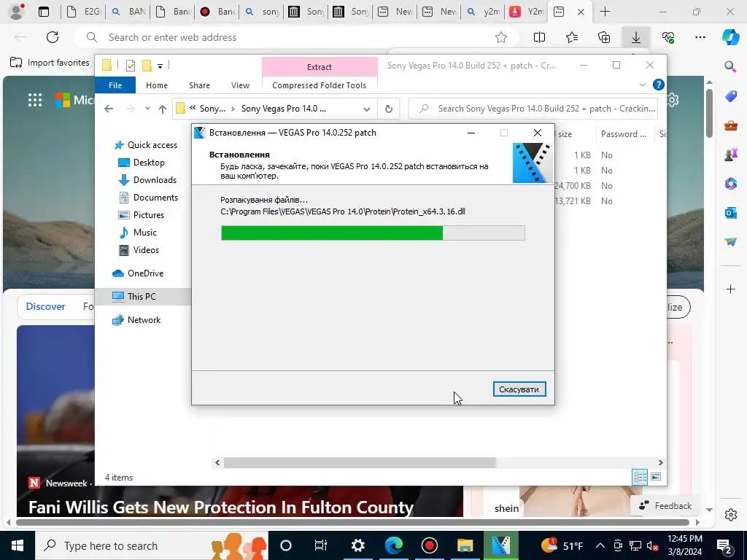747x560 pixels.
Task: Open the Quick Access Toolbar customize dropdown
Action: click(x=160, y=66)
